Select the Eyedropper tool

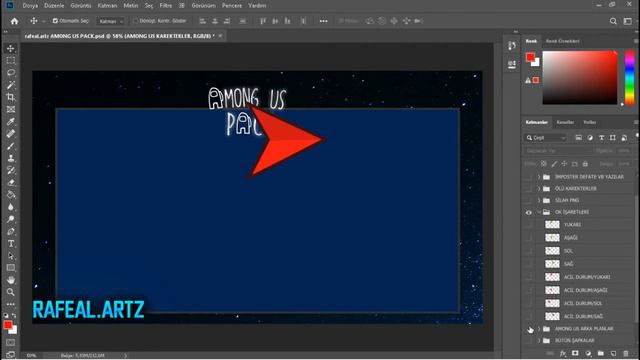coord(11,122)
